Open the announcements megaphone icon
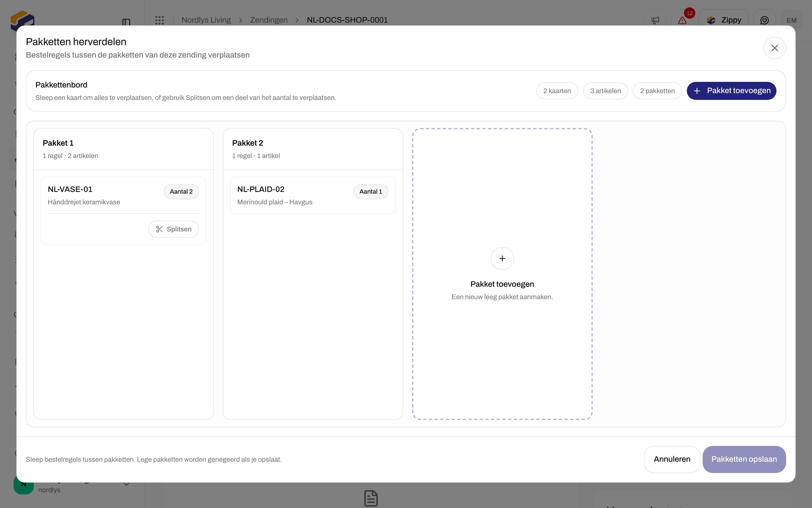This screenshot has width=812, height=508. point(655,20)
